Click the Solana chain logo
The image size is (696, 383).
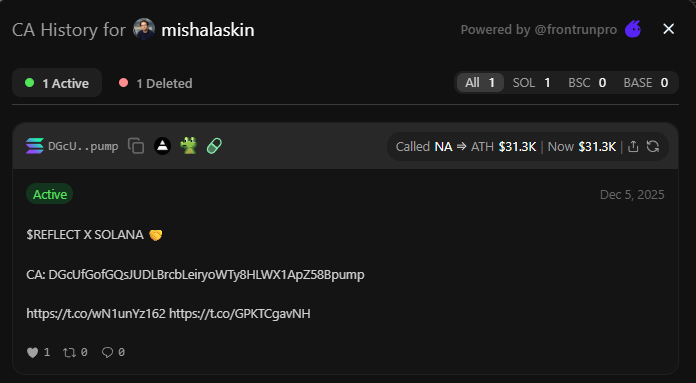tap(35, 146)
